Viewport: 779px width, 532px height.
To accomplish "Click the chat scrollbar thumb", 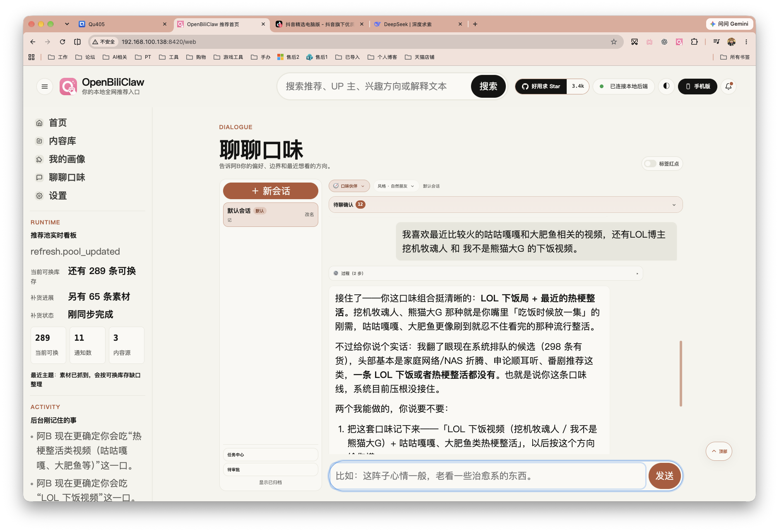I will pyautogui.click(x=680, y=373).
